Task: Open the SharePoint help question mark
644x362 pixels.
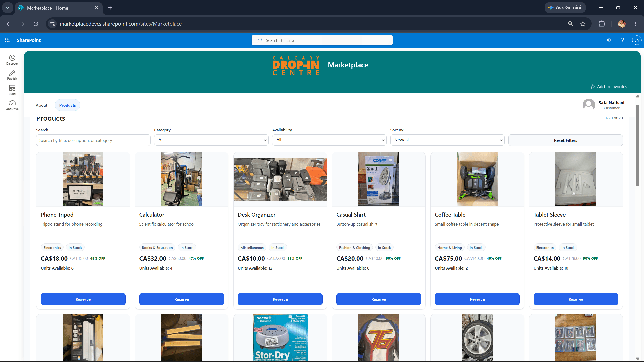Action: 622,40
